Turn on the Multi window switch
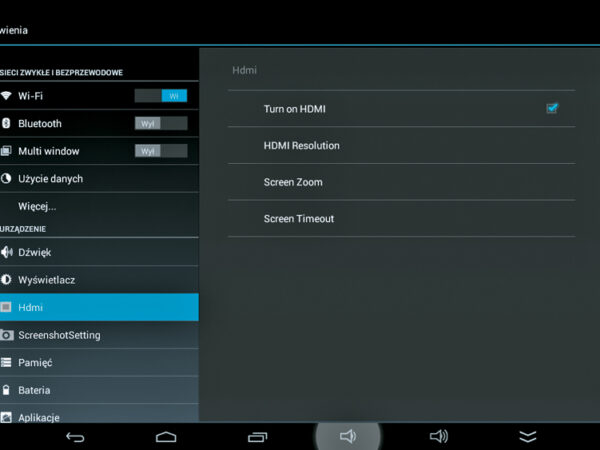This screenshot has width=600, height=450. coord(161,151)
